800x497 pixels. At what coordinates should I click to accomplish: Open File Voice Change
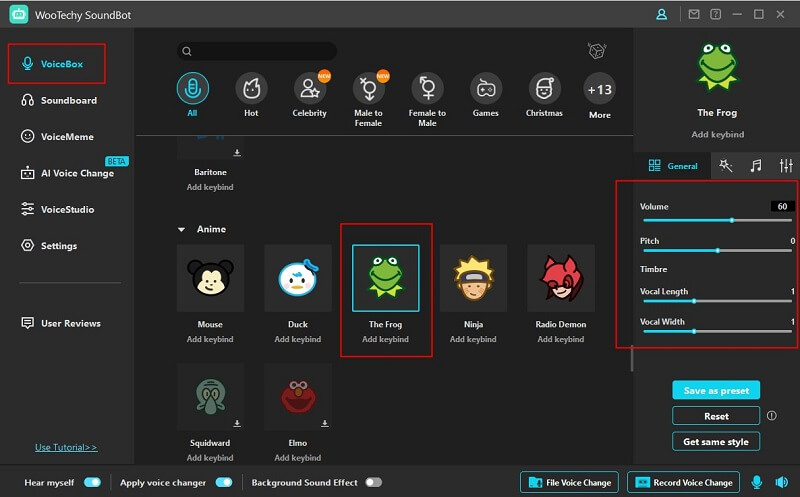pos(569,482)
